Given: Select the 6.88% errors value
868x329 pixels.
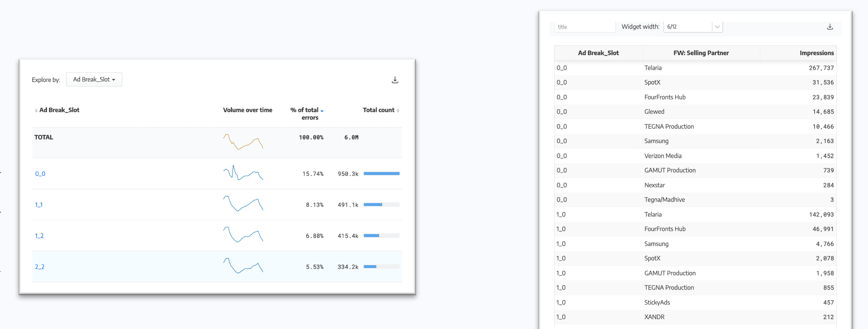Looking at the screenshot, I should pos(314,236).
